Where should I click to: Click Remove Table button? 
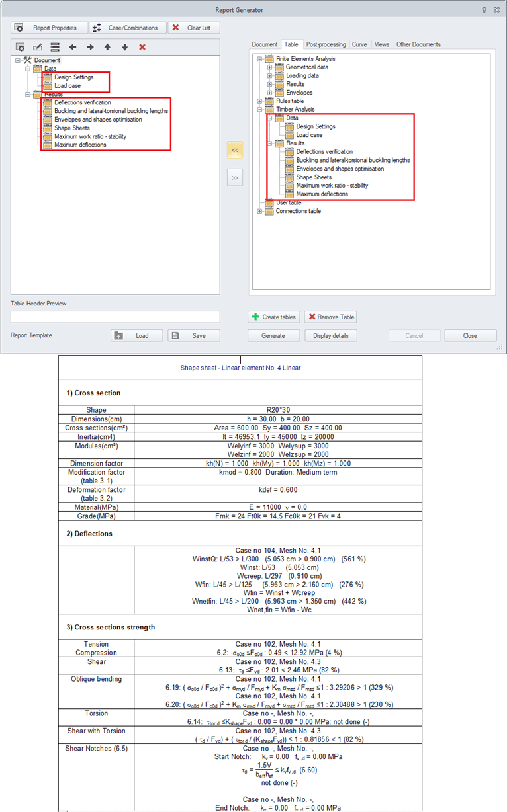pos(330,317)
